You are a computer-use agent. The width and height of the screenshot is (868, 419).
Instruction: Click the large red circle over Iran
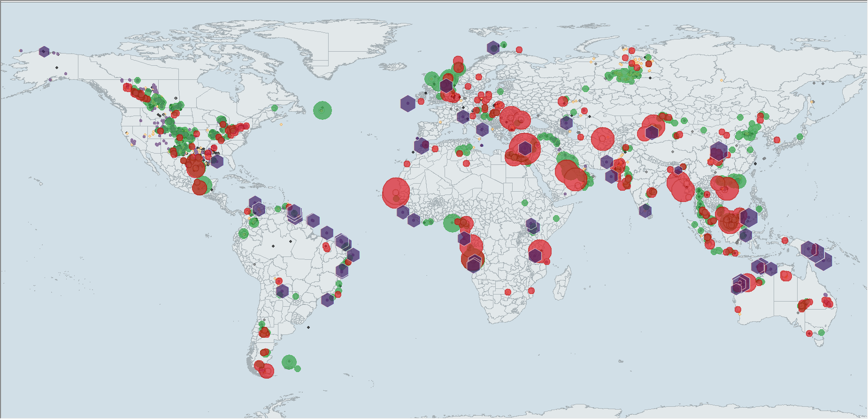point(603,139)
